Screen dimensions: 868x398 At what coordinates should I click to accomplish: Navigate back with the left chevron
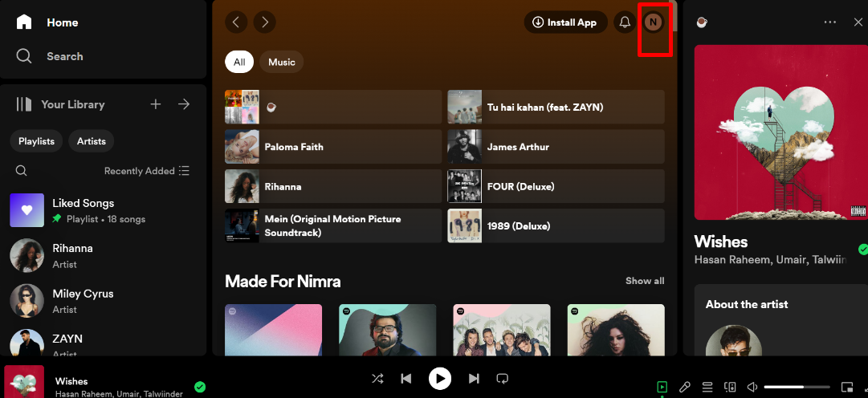coord(236,22)
